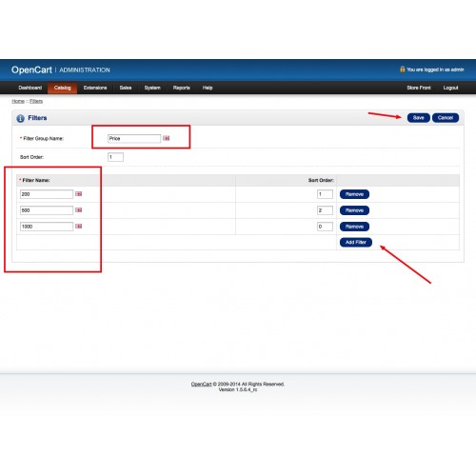Go to Home breadcrumb link
Image resolution: width=476 pixels, height=476 pixels.
click(x=18, y=101)
